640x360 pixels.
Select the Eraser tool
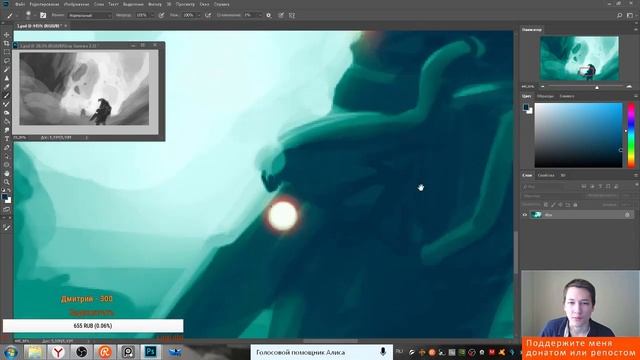7,113
